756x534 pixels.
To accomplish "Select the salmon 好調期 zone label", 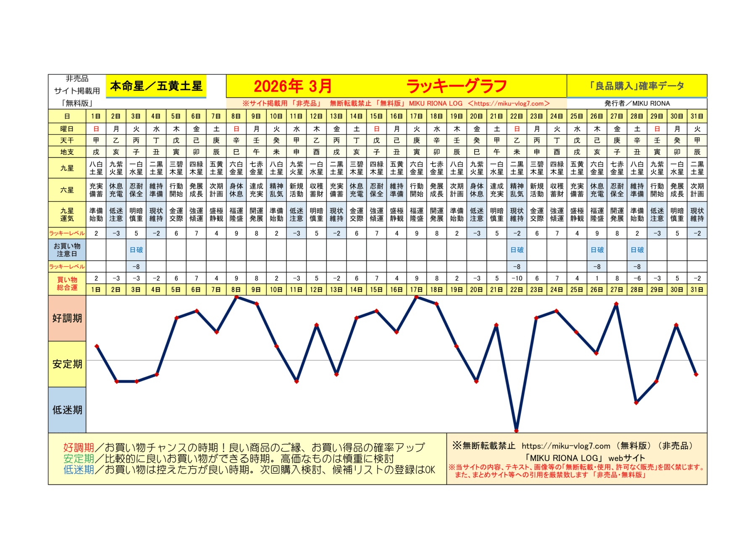I will click(x=67, y=318).
